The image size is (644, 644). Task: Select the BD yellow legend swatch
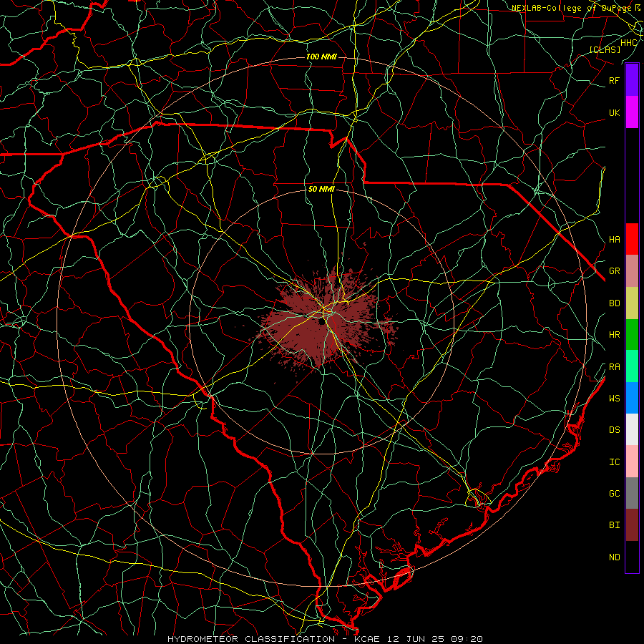pos(632,303)
